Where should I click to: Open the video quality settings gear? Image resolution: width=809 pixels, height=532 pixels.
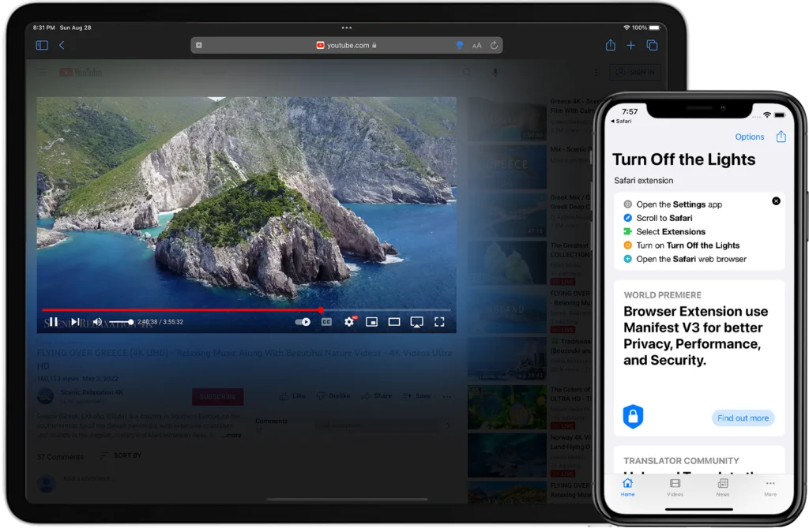coord(349,322)
